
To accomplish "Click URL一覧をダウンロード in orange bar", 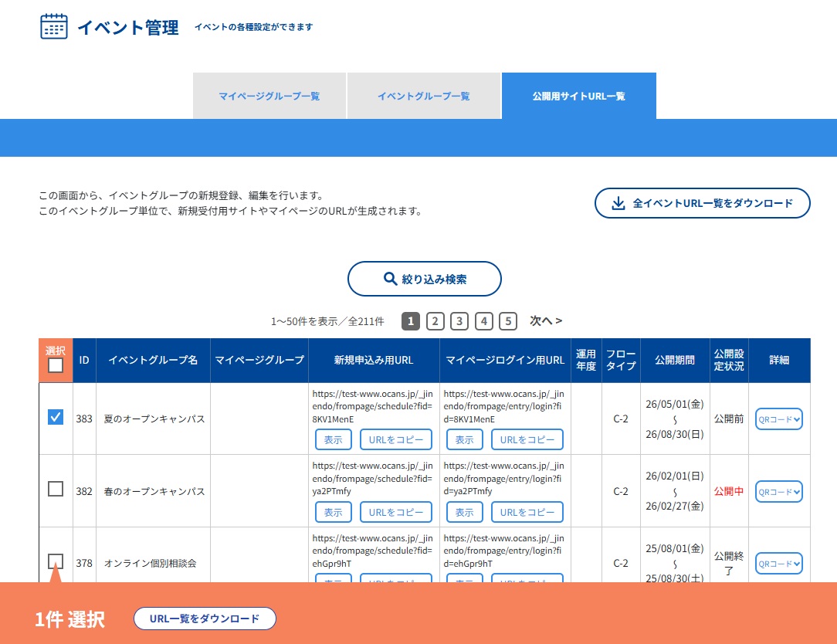I will 205,619.
